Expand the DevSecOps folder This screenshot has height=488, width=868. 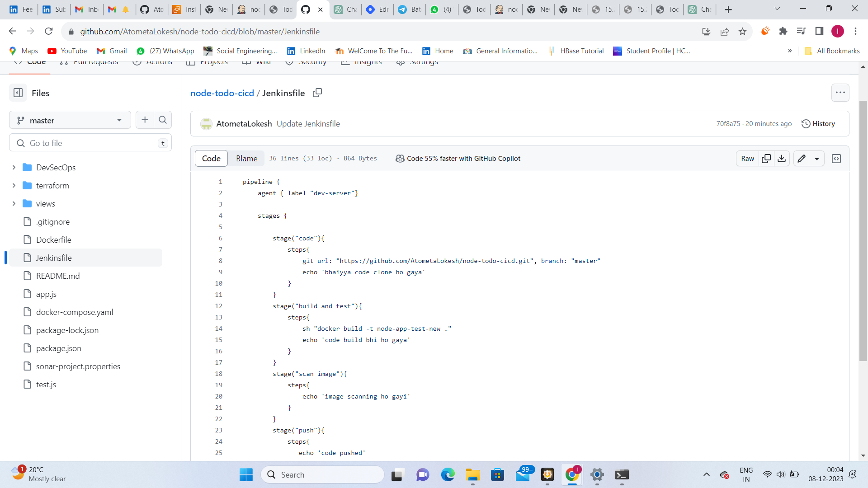[x=14, y=168]
